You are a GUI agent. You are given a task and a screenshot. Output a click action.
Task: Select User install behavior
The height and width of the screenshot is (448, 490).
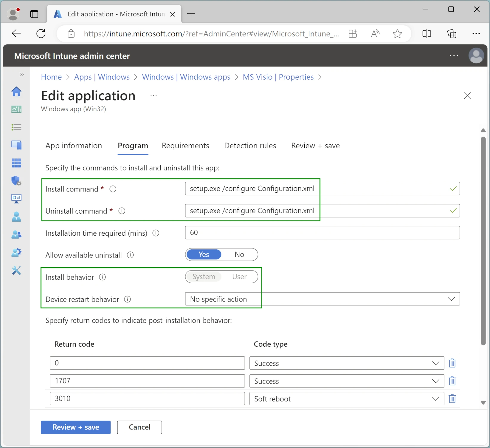[239, 276]
